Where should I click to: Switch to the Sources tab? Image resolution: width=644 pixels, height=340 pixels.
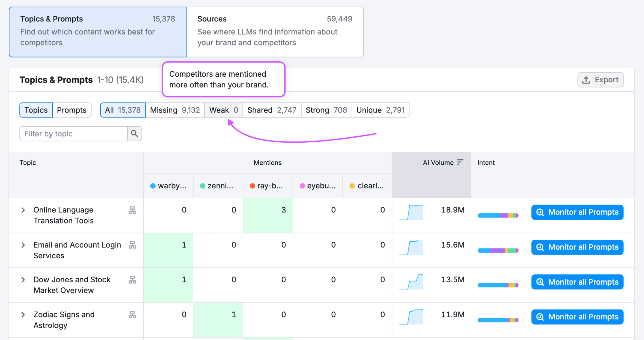coord(275,31)
